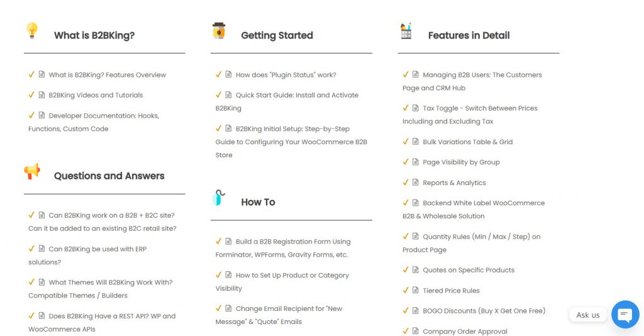The height and width of the screenshot is (336, 644).
Task: Open "What is B2BKing? Features Overview" article
Action: point(107,75)
